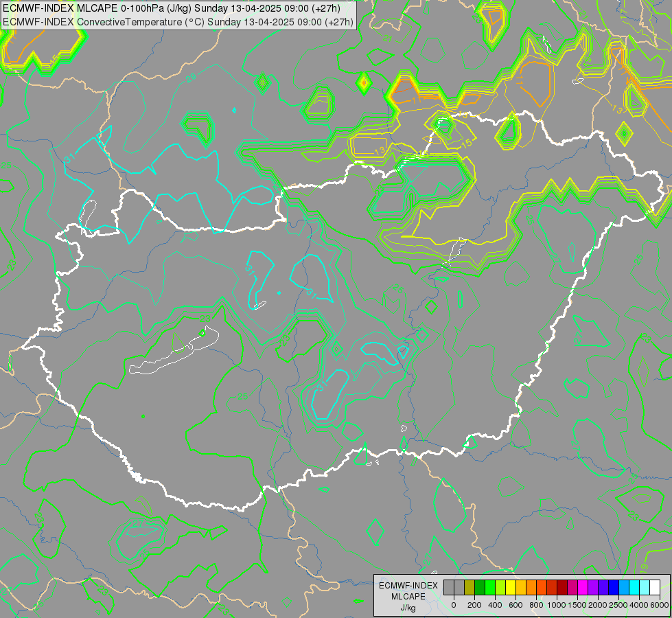Select the dark green legend swatch
This screenshot has width=672, height=618.
(x=480, y=588)
